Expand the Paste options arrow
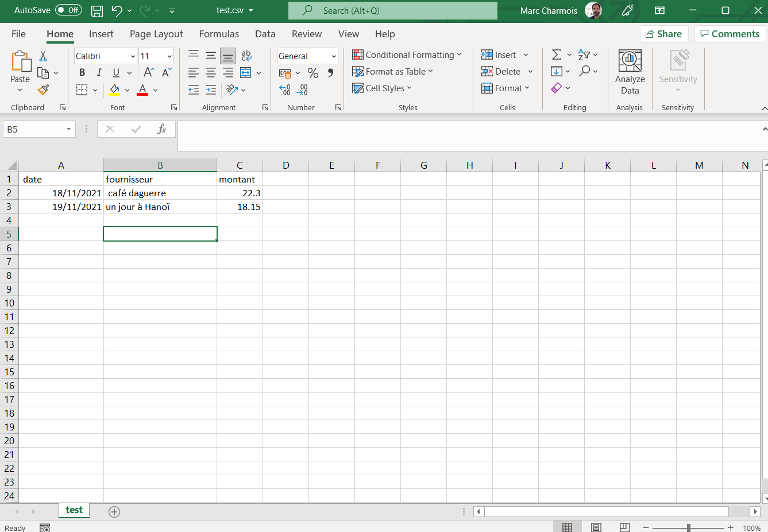The height and width of the screenshot is (532, 768). pyautogui.click(x=20, y=90)
